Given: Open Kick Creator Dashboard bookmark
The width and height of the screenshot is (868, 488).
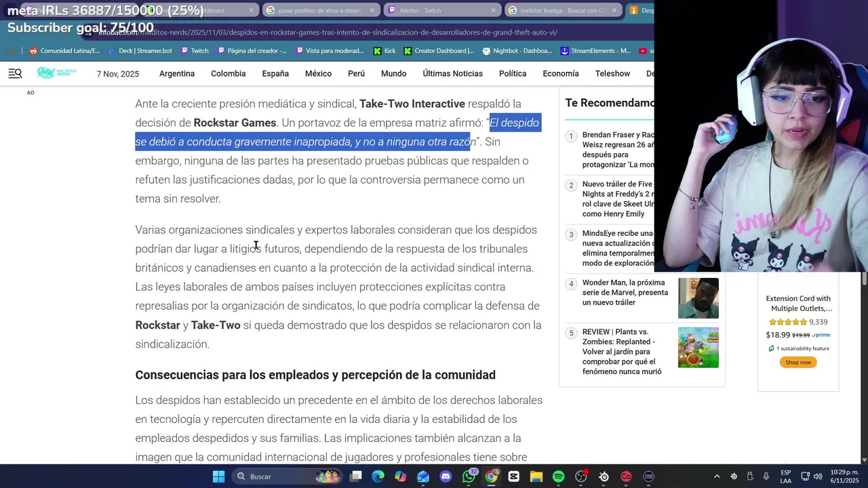Looking at the screenshot, I should [438, 51].
